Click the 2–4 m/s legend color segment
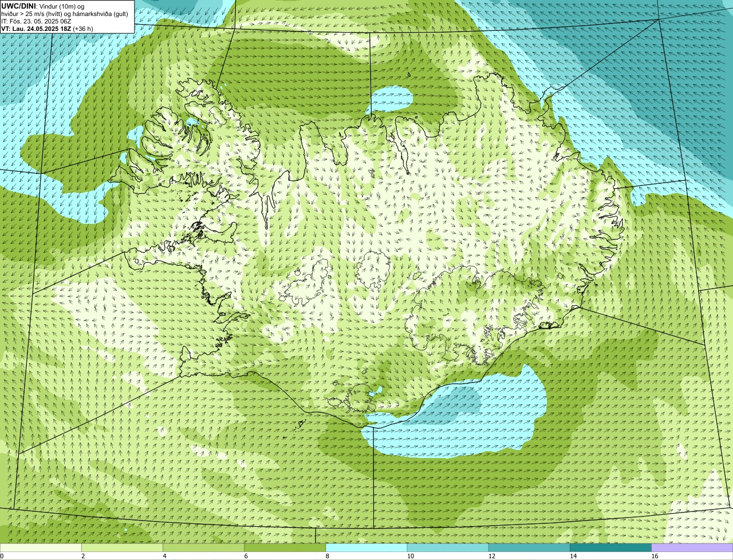This screenshot has height=560, width=733. (123, 548)
